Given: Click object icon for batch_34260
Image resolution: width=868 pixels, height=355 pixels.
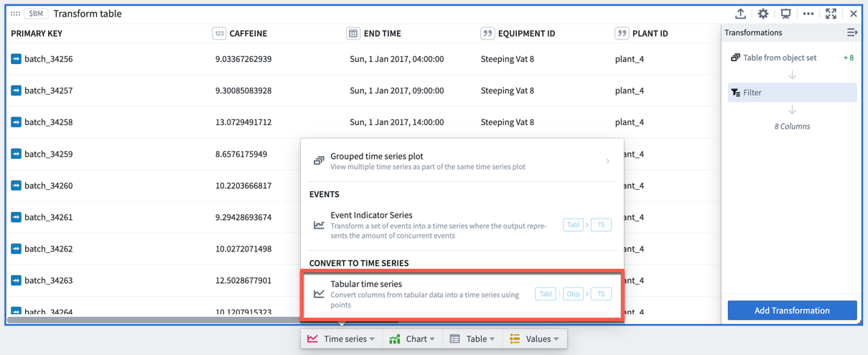Looking at the screenshot, I should pyautogui.click(x=16, y=185).
